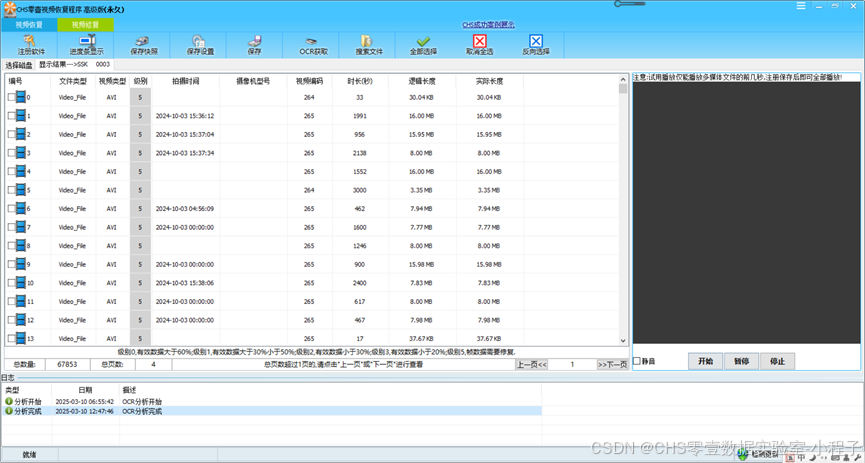865x463 pixels.
Task: Click the page number input field showing 1
Action: [573, 364]
